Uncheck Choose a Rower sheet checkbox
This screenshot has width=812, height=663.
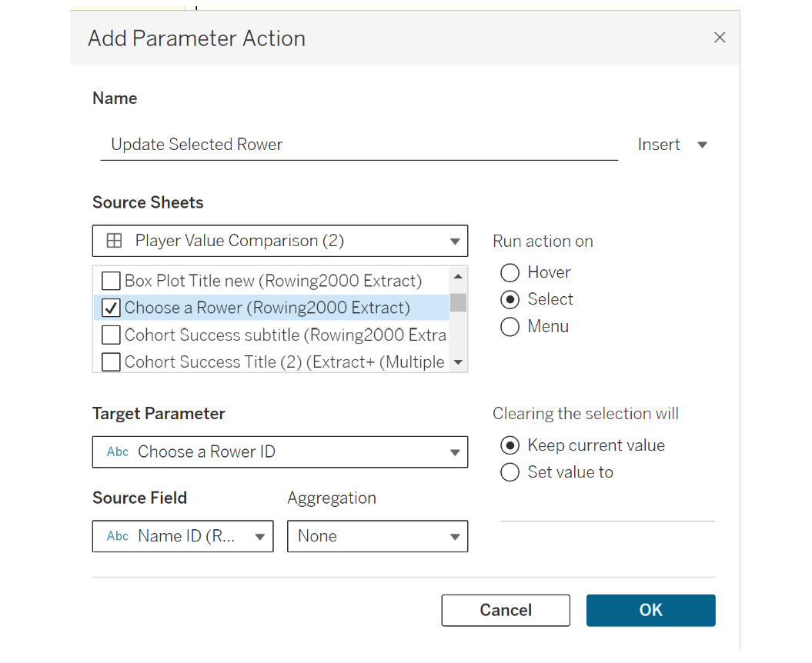click(111, 308)
